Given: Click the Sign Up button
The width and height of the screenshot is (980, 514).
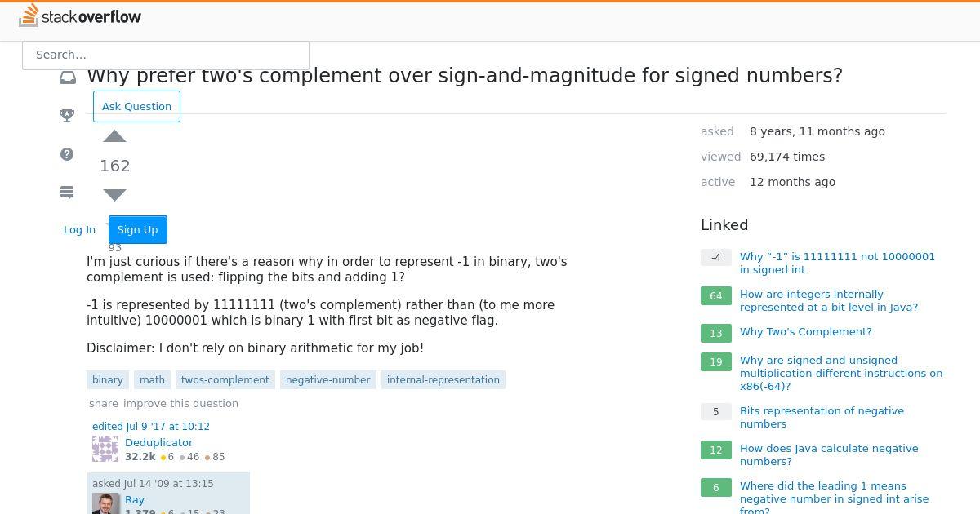Looking at the screenshot, I should (x=137, y=229).
